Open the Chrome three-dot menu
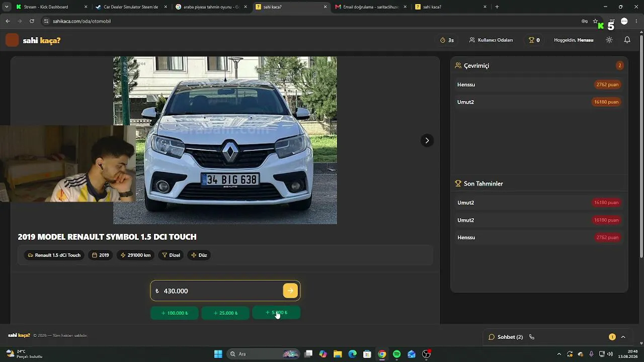This screenshot has height=362, width=644. click(636, 21)
